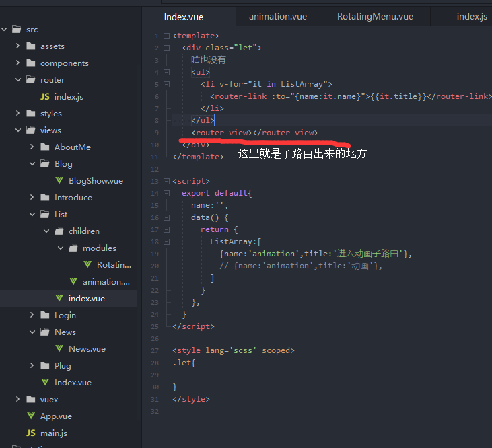Click the JS icon beside main.js
492x448 pixels.
point(31,433)
